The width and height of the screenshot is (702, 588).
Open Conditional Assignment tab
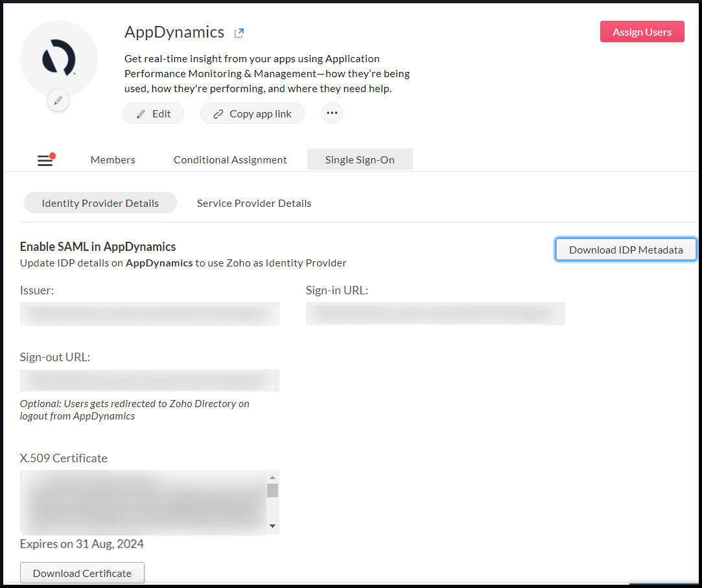pyautogui.click(x=230, y=160)
